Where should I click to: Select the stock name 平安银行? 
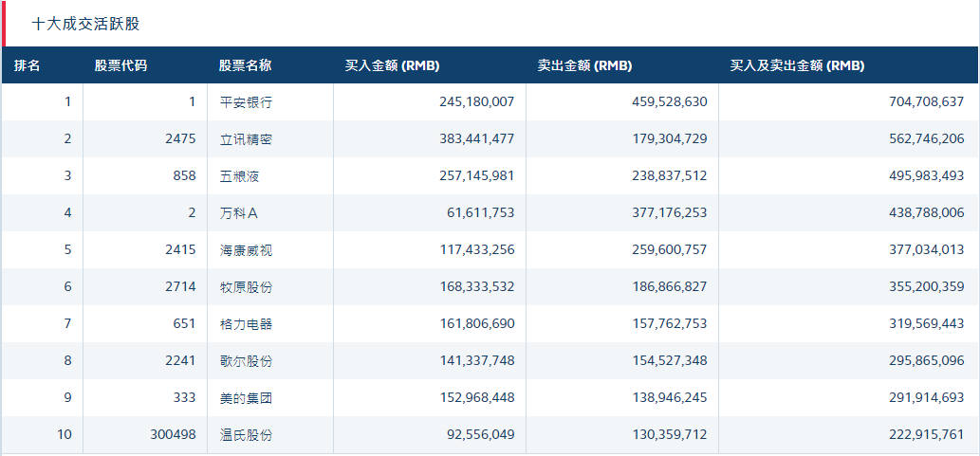(x=246, y=101)
